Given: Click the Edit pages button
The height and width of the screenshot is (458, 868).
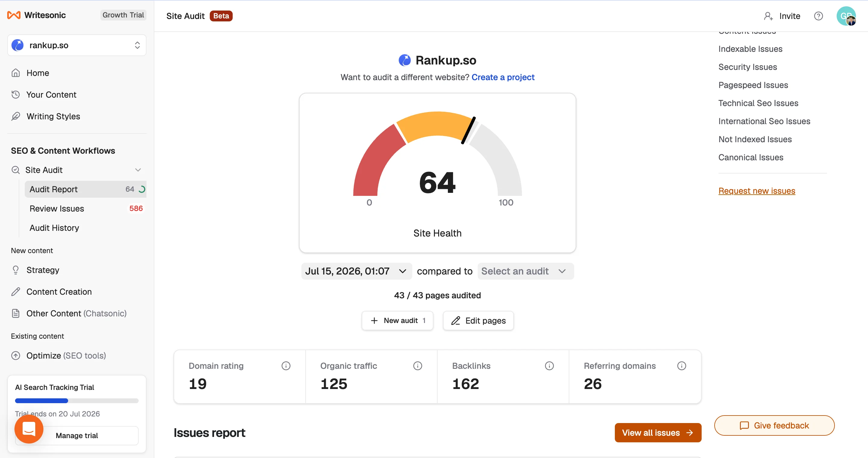Looking at the screenshot, I should point(478,321).
